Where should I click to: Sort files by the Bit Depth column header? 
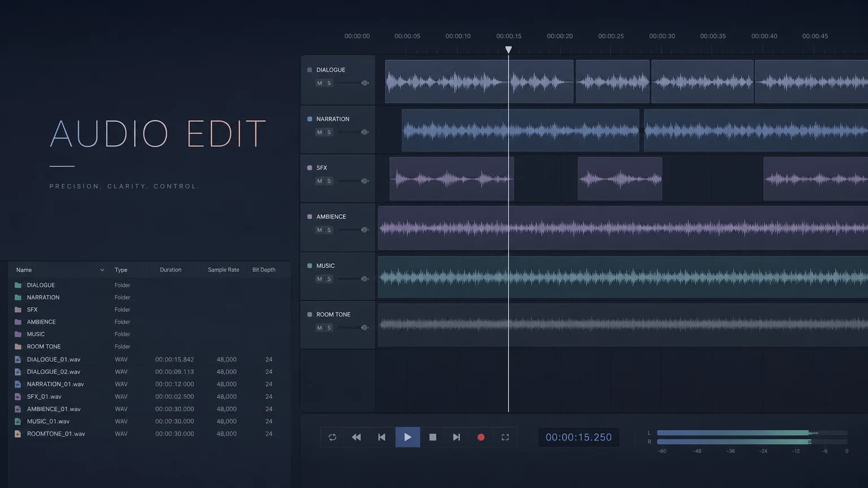point(264,270)
